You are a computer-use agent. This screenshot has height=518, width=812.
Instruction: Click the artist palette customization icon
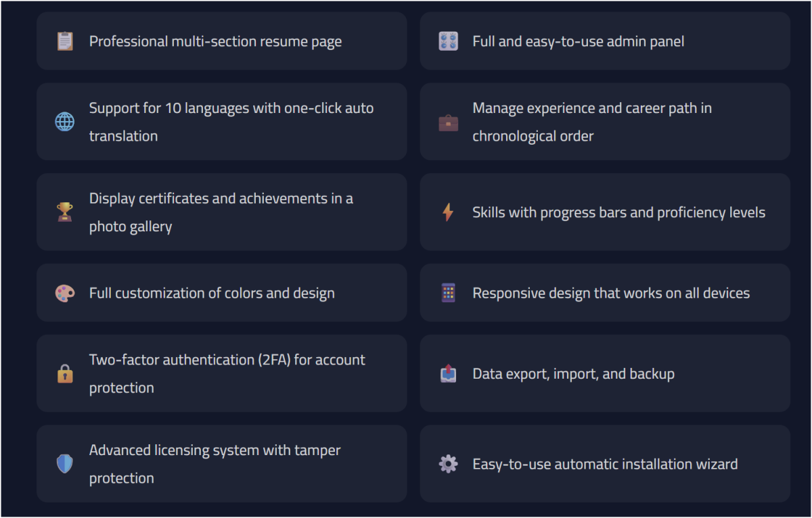[64, 293]
